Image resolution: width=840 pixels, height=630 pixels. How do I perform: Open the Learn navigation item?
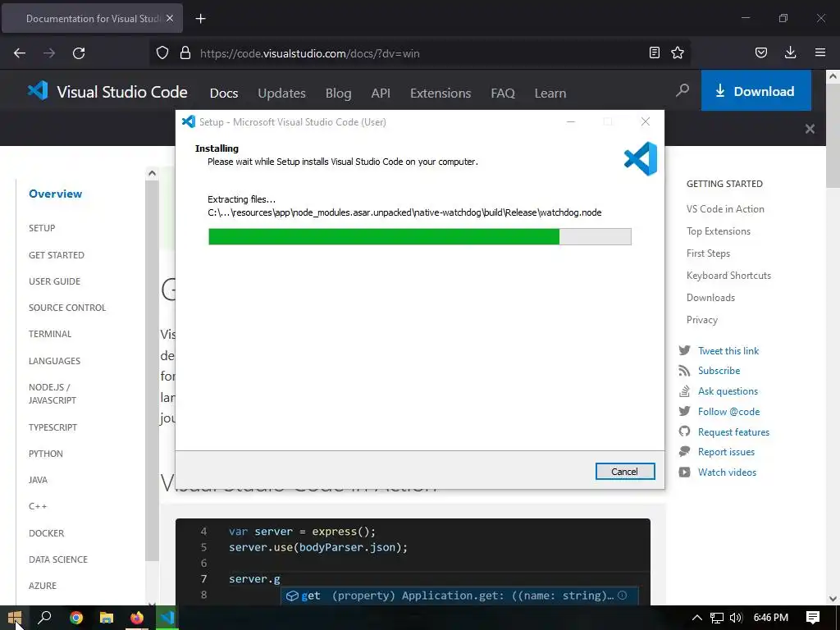pos(550,93)
